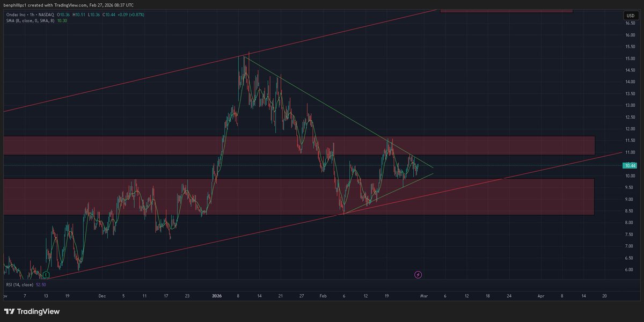
Task: Select the upper red resistance zone rectangle
Action: click(x=299, y=145)
